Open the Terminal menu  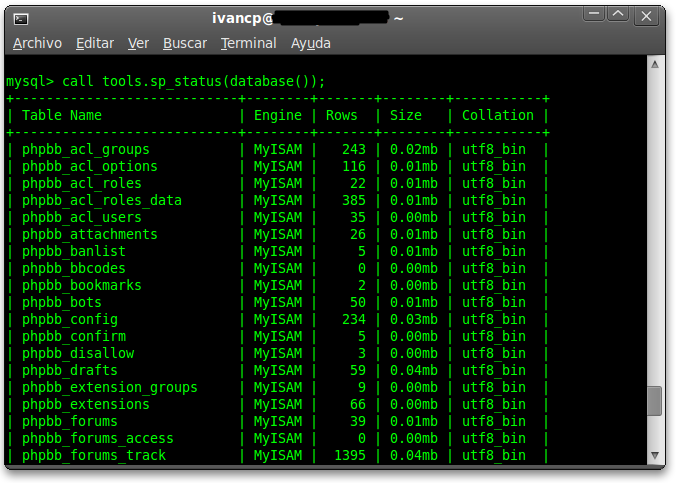pyautogui.click(x=249, y=44)
